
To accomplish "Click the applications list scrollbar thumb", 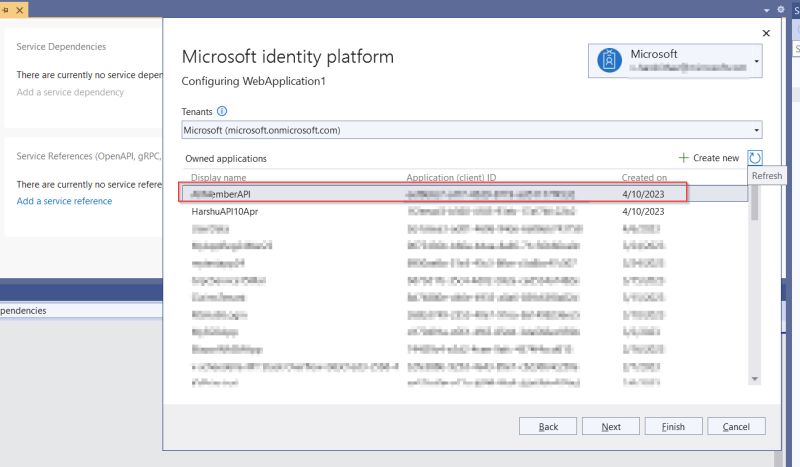I will (755, 203).
